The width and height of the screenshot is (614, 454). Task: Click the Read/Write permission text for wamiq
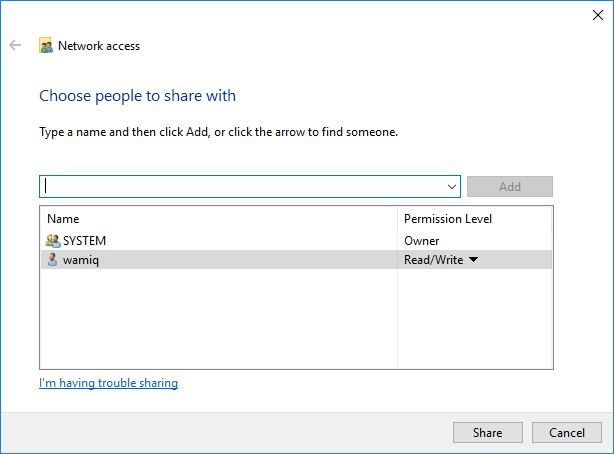(433, 260)
